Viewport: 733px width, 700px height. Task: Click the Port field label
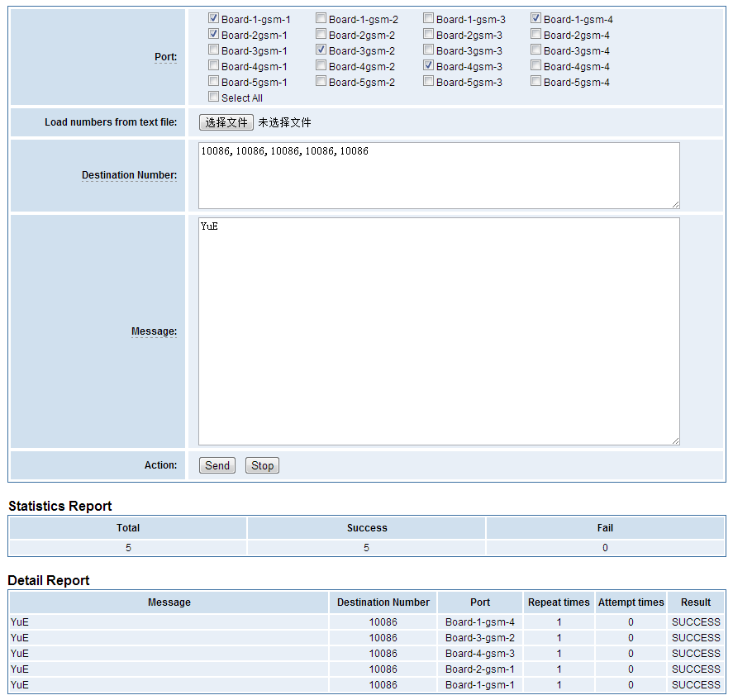(165, 57)
